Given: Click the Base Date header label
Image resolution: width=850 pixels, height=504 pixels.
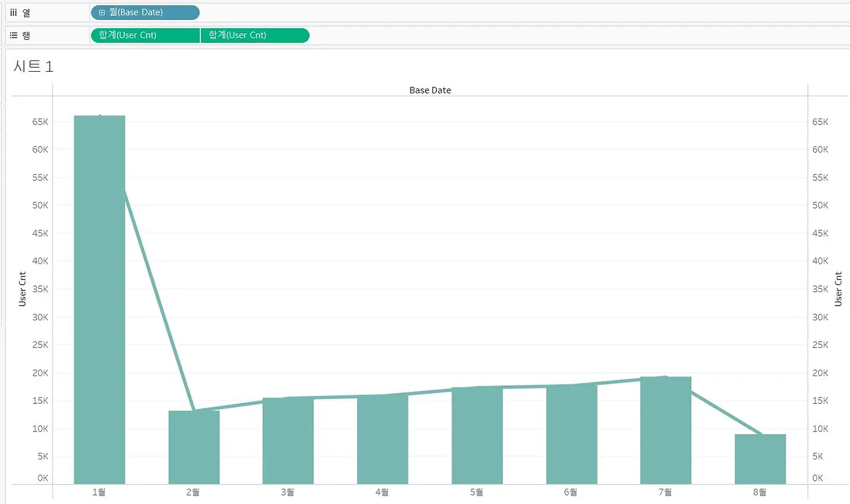Looking at the screenshot, I should (430, 90).
